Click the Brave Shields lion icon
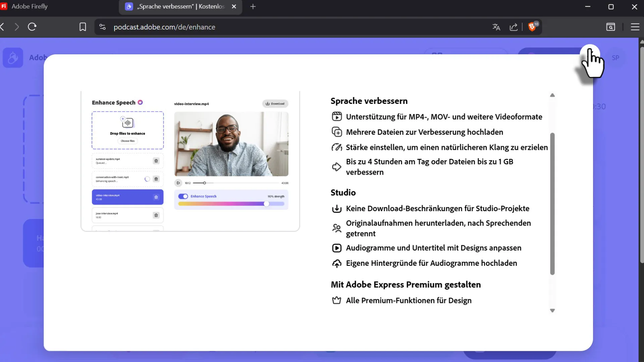Image resolution: width=644 pixels, height=362 pixels. pyautogui.click(x=532, y=27)
